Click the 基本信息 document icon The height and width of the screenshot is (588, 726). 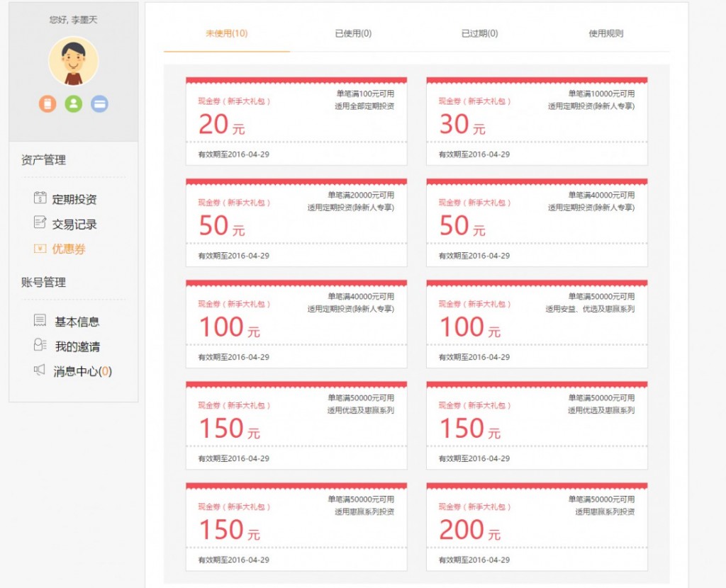pos(40,321)
